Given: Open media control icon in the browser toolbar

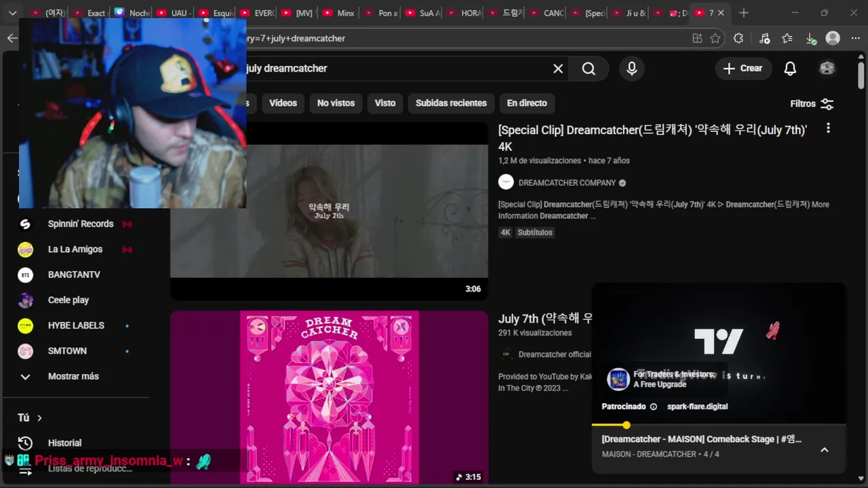Looking at the screenshot, I should pyautogui.click(x=764, y=39).
